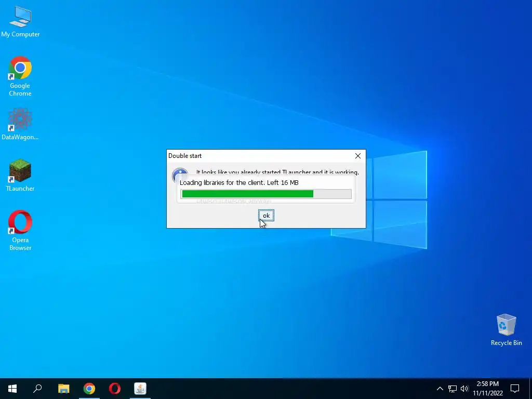
Task: Open Opera from the taskbar
Action: coord(115,389)
